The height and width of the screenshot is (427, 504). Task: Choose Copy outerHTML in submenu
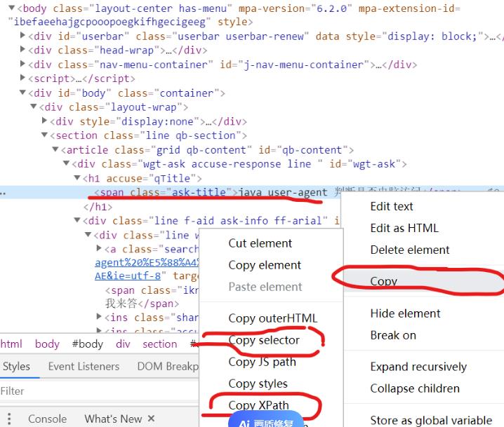pos(272,318)
